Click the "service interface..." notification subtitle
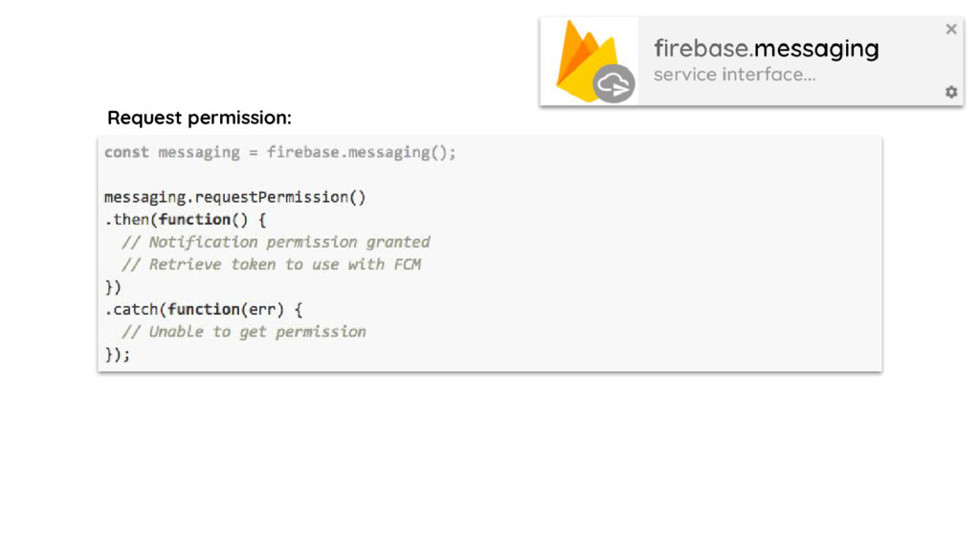 (734, 75)
